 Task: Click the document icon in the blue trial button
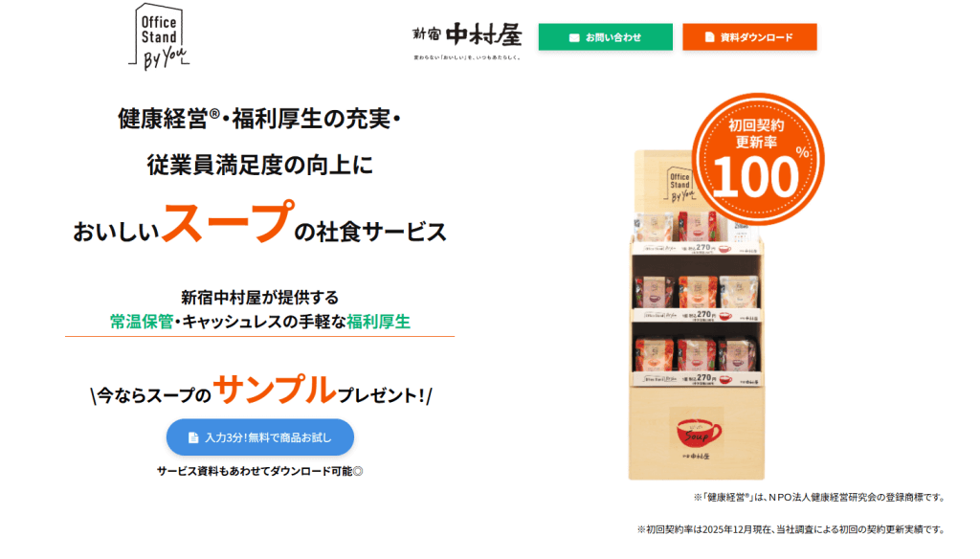click(x=193, y=437)
